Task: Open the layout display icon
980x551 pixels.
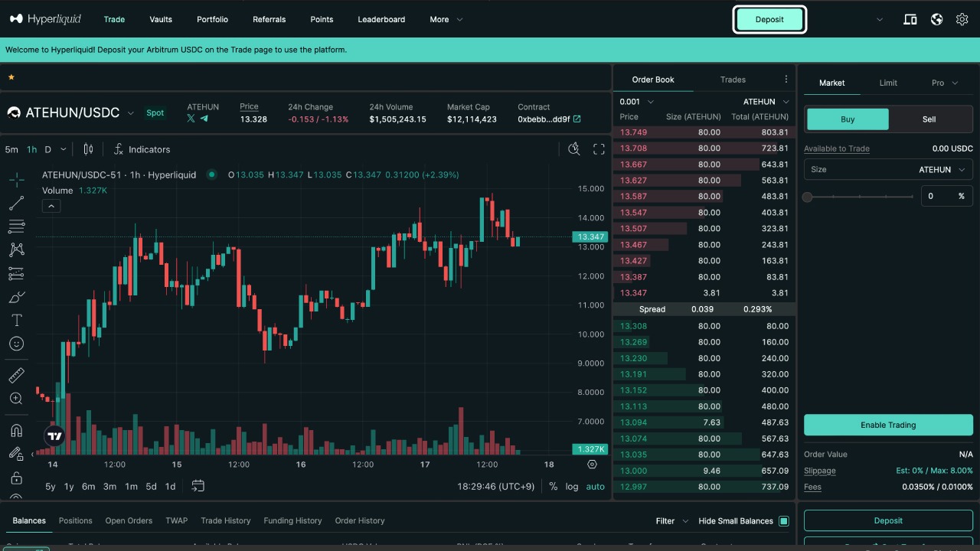Action: point(910,19)
